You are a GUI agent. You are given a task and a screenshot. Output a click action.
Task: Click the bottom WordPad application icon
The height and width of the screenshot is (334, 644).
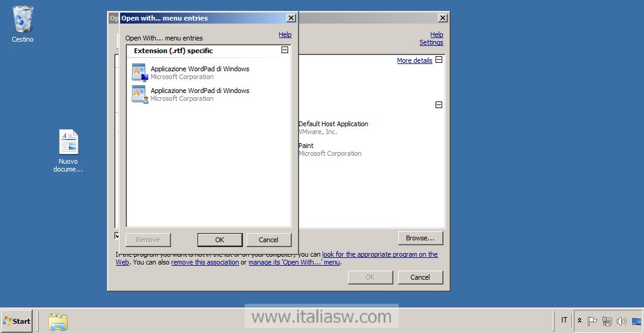140,94
